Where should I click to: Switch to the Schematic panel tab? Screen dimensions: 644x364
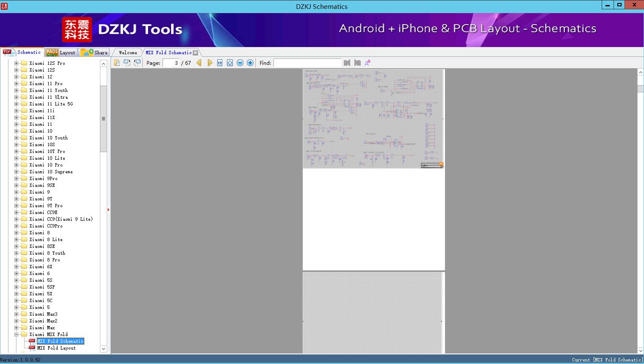click(22, 52)
